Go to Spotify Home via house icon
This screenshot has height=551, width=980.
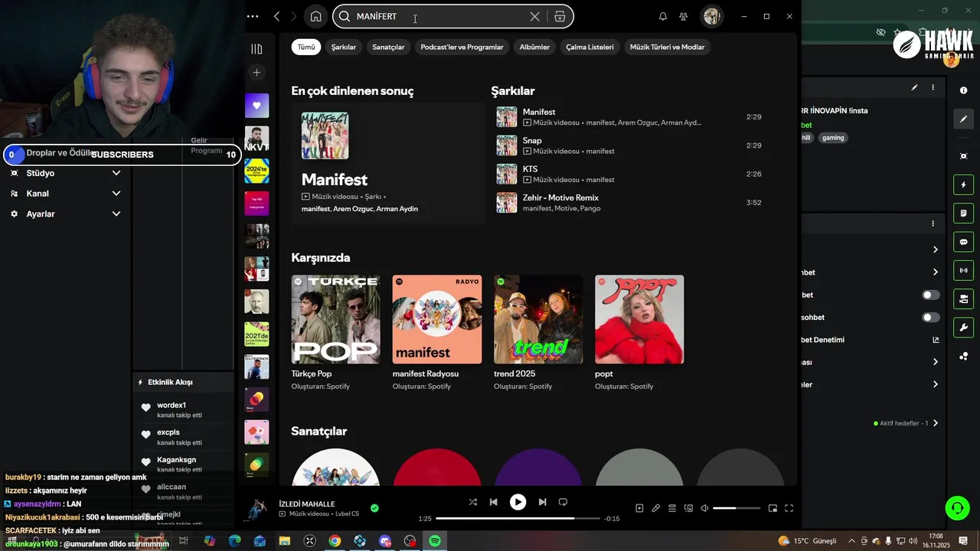315,16
